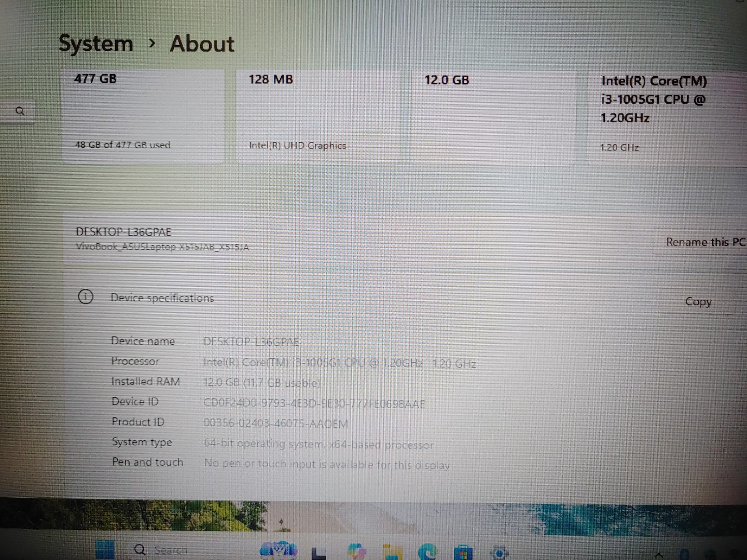747x560 pixels.
Task: Expand the Device specifications section
Action: point(162,298)
